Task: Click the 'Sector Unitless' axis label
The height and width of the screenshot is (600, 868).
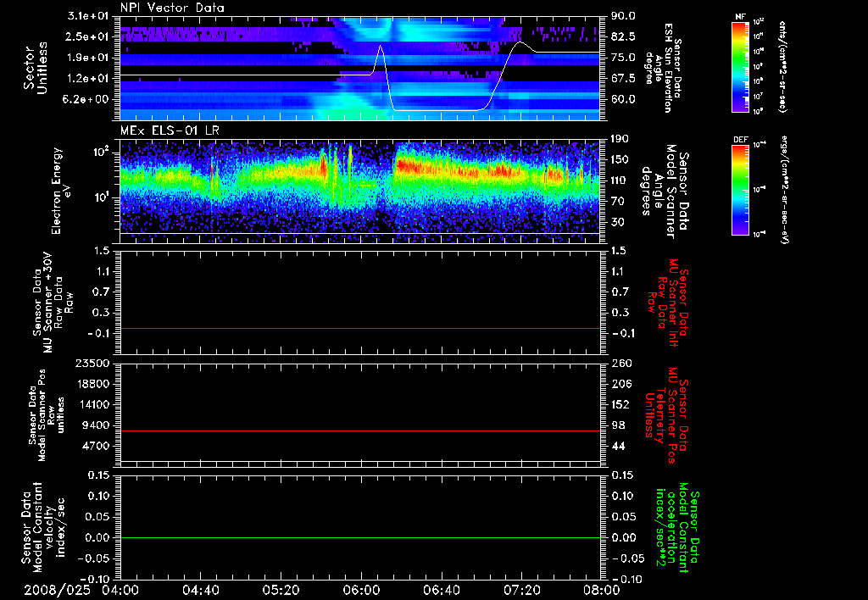Action: (x=34, y=66)
